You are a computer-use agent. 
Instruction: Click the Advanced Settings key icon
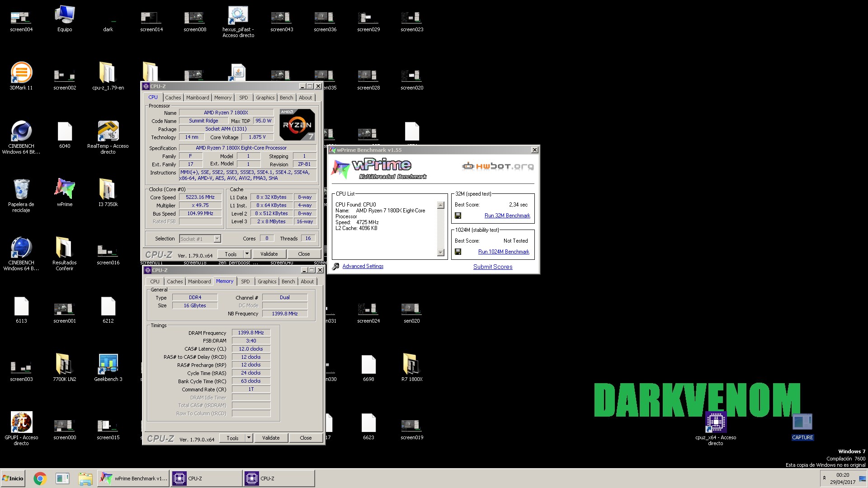click(x=335, y=267)
